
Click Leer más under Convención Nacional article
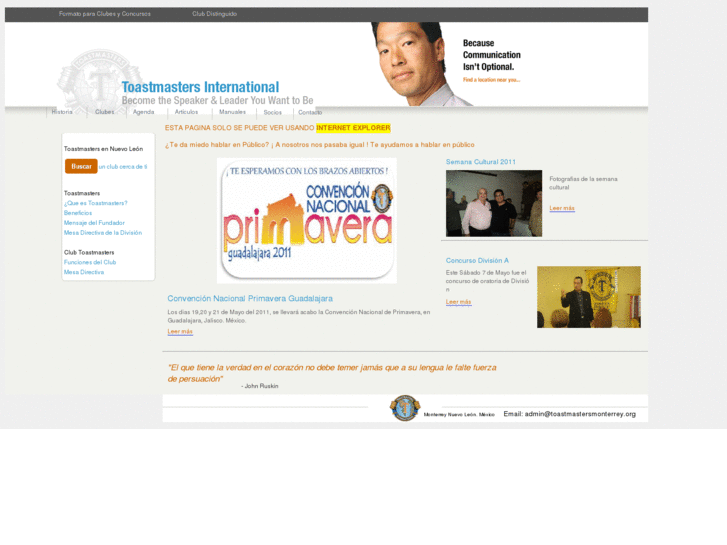[180, 331]
